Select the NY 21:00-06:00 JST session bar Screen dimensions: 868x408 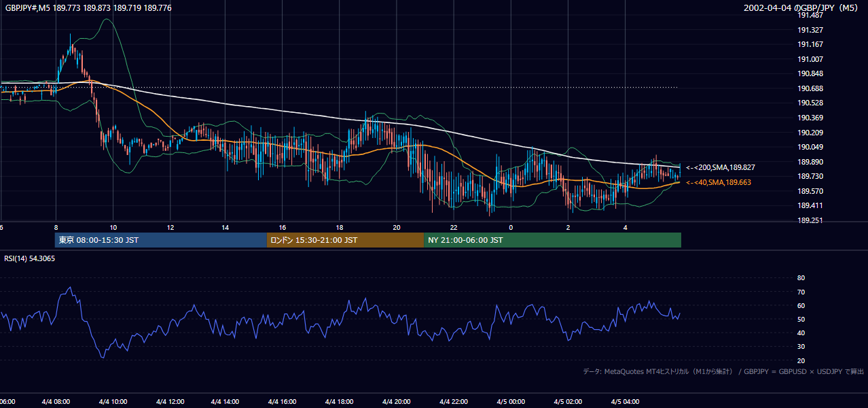(552, 240)
